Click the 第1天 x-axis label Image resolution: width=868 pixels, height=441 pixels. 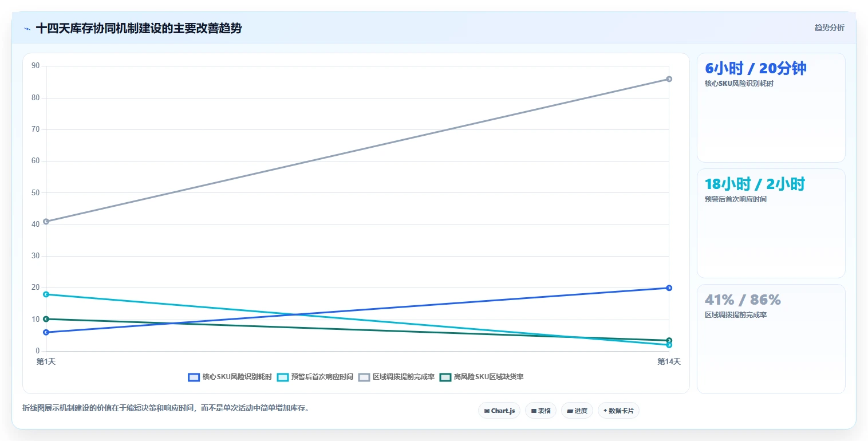pos(46,361)
